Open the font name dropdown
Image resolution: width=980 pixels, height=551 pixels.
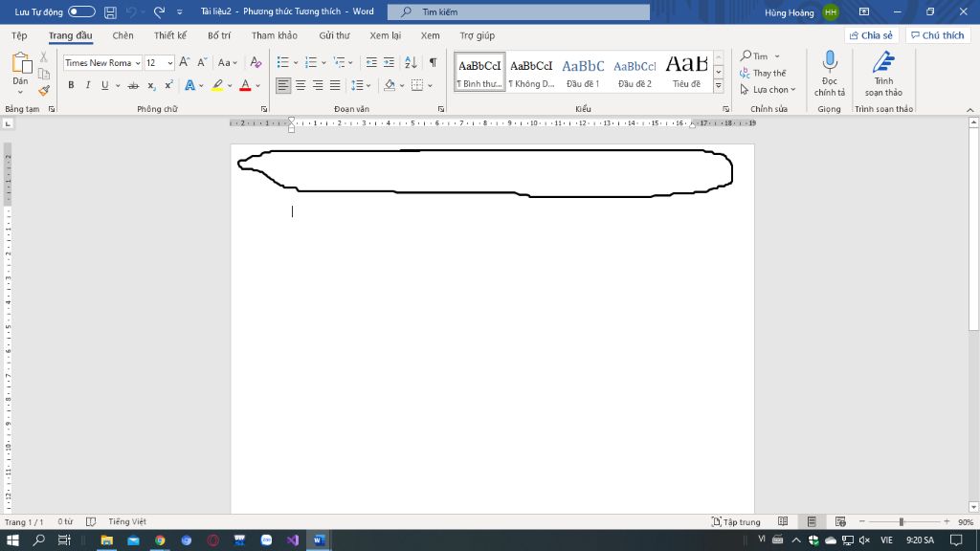(138, 63)
